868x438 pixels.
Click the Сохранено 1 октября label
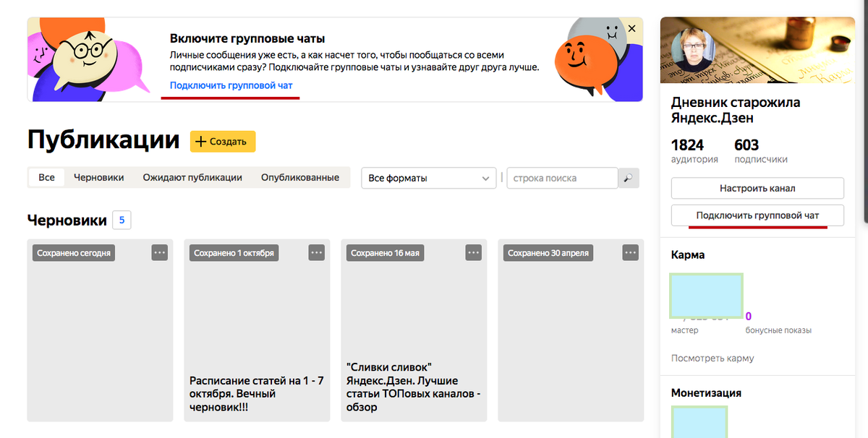point(234,253)
